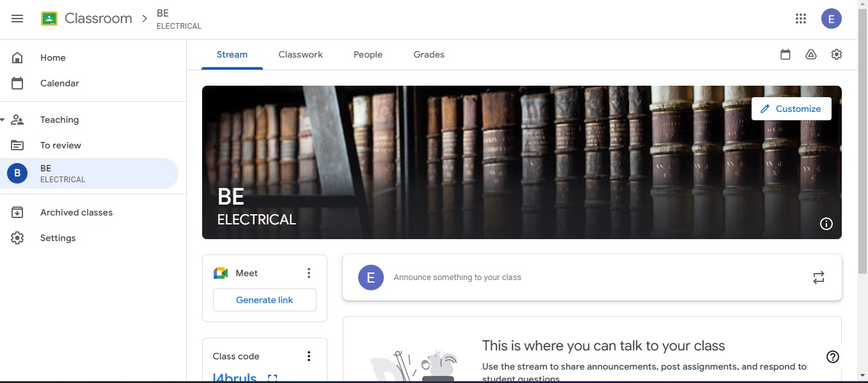Open class settings gear icon
Image resolution: width=868 pixels, height=383 pixels.
(837, 54)
